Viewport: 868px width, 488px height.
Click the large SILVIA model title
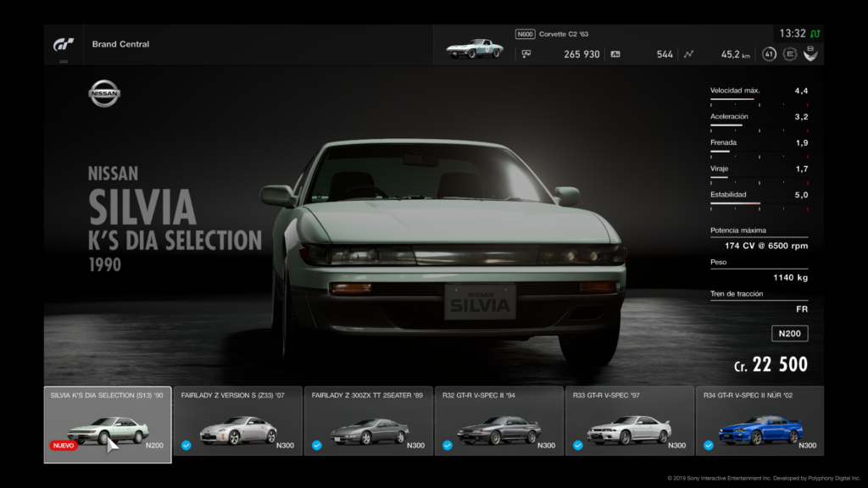(x=142, y=208)
